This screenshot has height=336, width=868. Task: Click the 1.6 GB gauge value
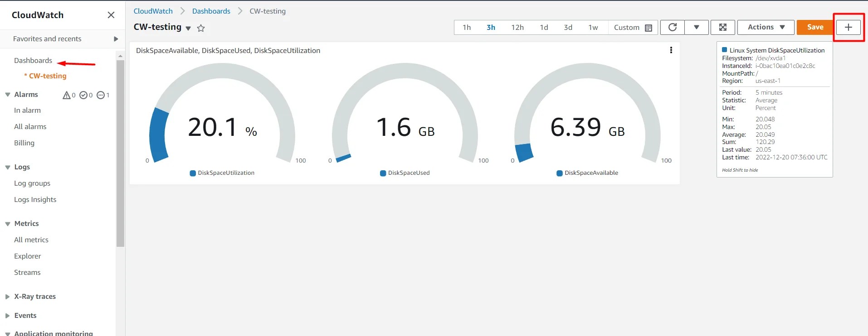pyautogui.click(x=405, y=127)
